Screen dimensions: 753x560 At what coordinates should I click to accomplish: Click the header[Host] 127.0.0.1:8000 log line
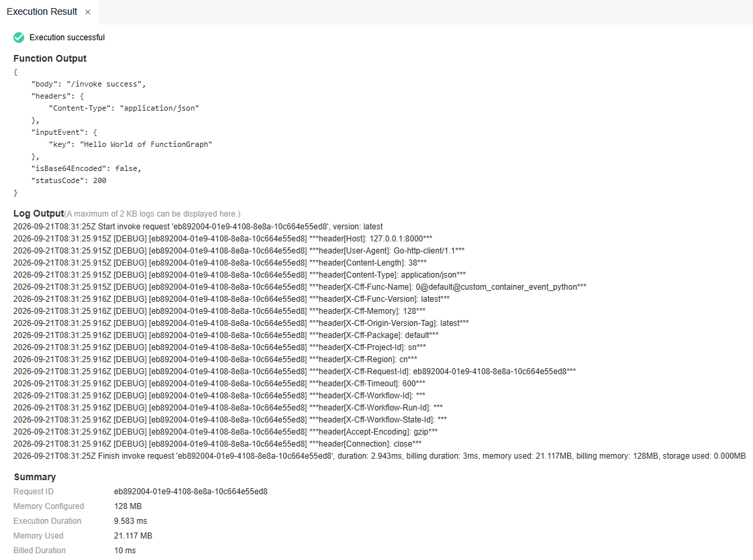tap(223, 239)
